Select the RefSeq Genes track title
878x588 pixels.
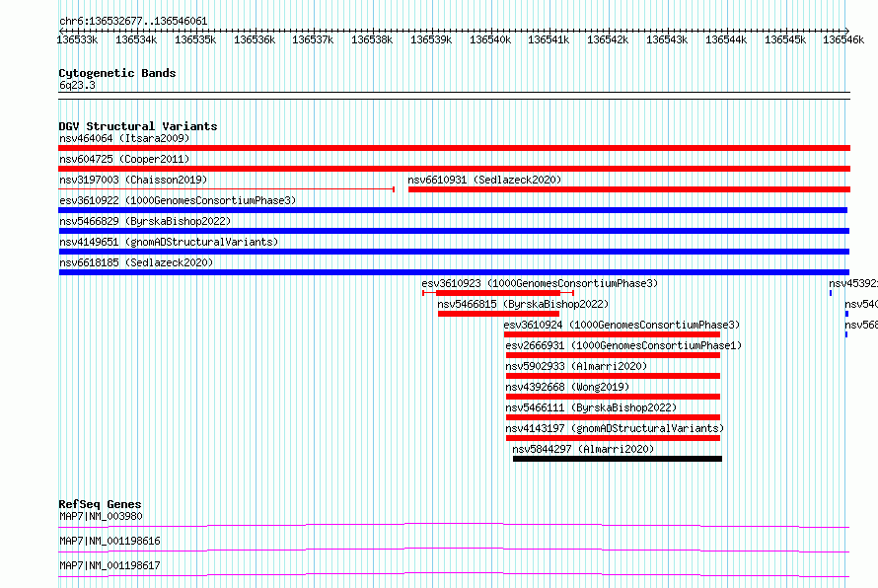pyautogui.click(x=100, y=504)
